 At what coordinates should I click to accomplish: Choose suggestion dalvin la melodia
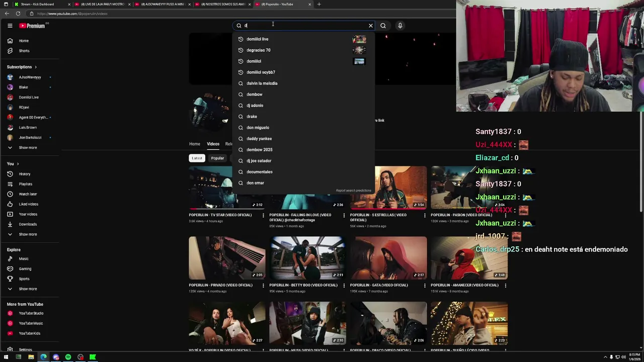tap(303, 83)
